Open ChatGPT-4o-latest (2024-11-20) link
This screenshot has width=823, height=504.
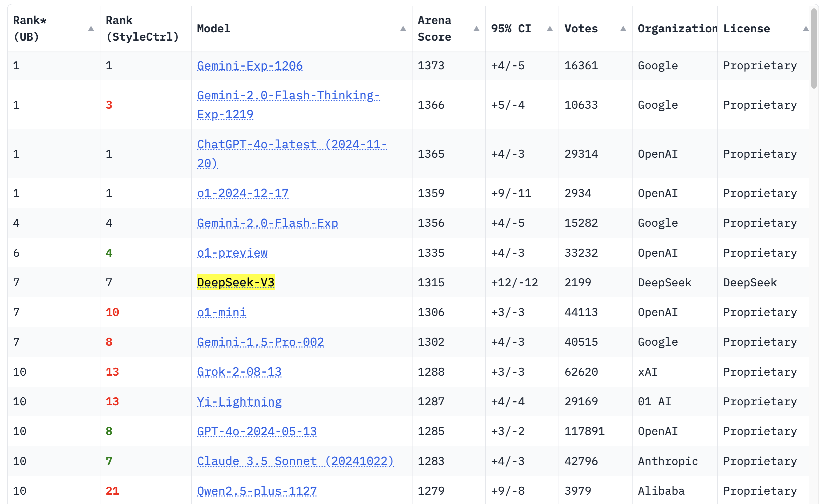point(292,154)
